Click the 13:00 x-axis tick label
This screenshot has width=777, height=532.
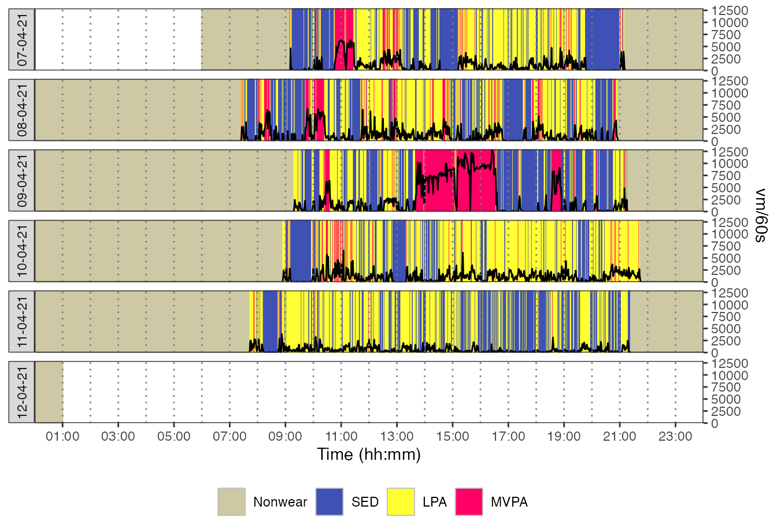397,436
